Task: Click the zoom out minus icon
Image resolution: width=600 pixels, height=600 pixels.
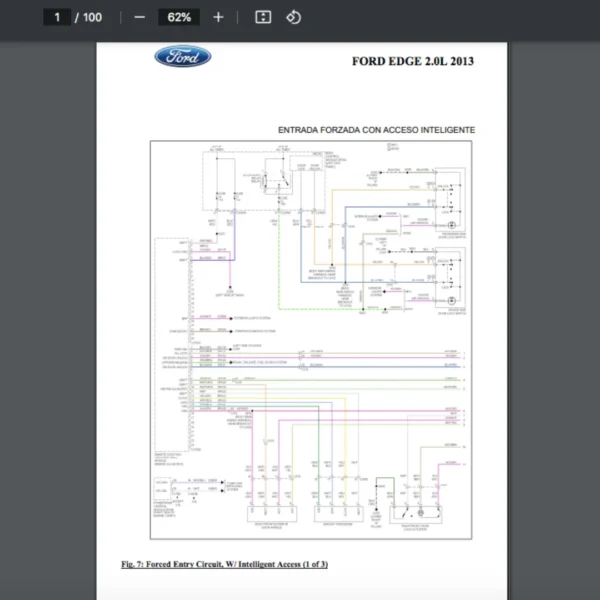Action: point(139,17)
